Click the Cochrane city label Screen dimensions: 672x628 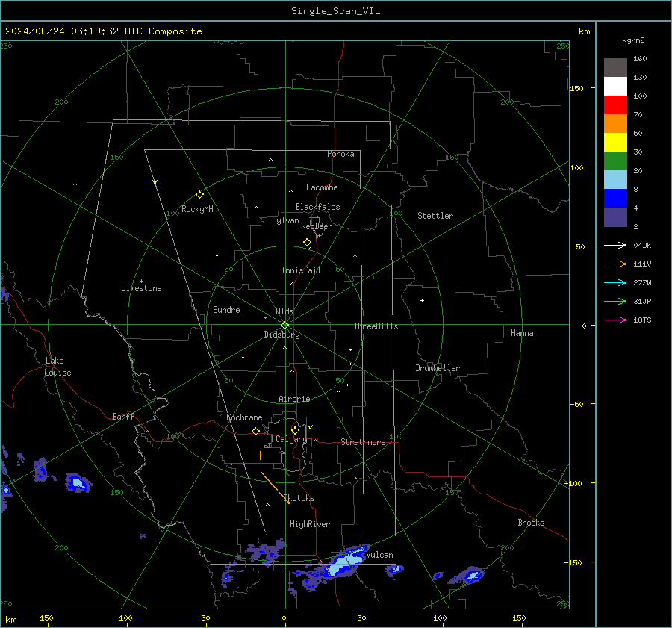[244, 417]
